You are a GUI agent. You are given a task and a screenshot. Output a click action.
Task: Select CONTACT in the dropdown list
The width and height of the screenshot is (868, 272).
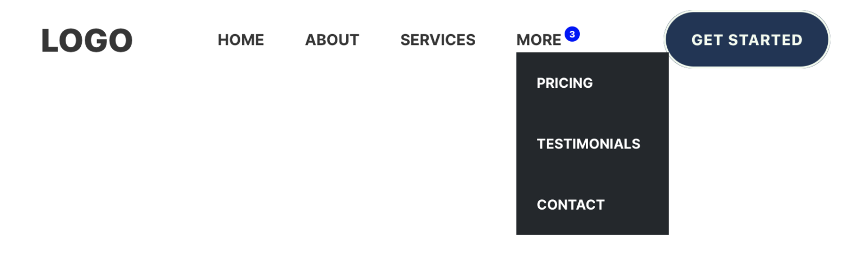(570, 205)
